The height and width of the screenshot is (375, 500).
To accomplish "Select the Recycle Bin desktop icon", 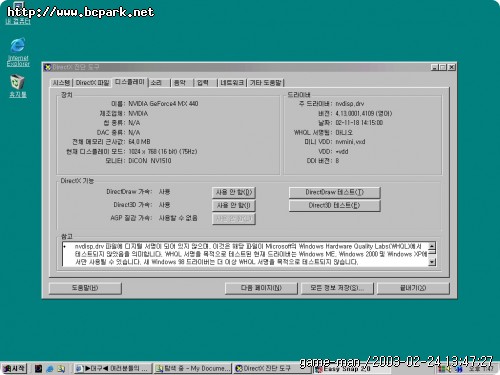I will tap(18, 86).
